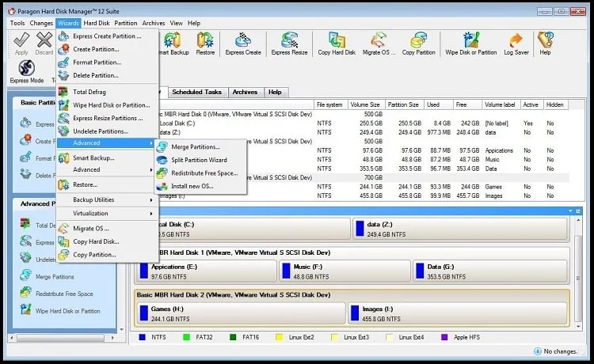Select Restore in Wizards menu
This screenshot has height=364, width=594.
click(107, 184)
